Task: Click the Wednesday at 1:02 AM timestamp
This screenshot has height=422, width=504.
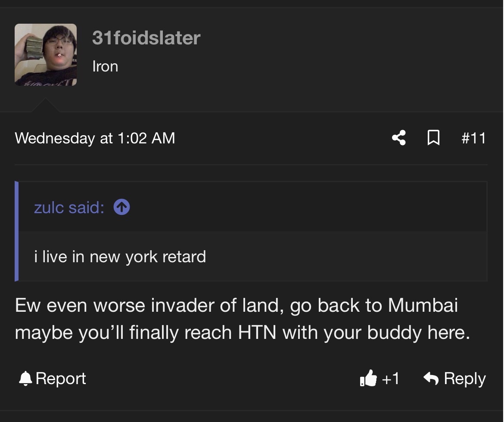Action: pyautogui.click(x=95, y=138)
